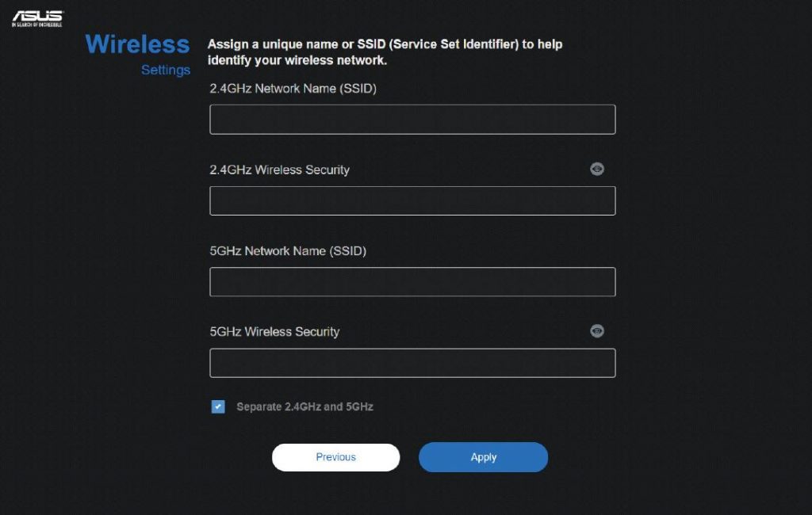Click the 5GHz Network Name (SSID) label
The width and height of the screenshot is (812, 515).
click(x=287, y=251)
